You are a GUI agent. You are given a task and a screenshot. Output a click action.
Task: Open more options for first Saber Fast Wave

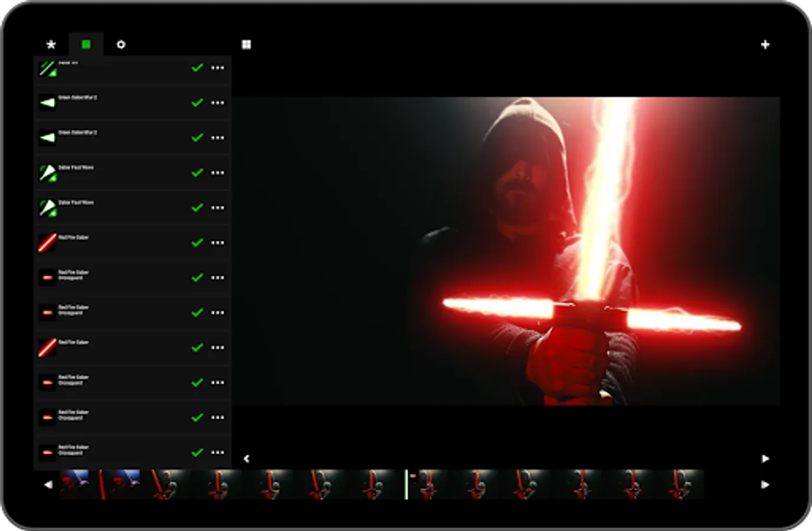pyautogui.click(x=218, y=173)
